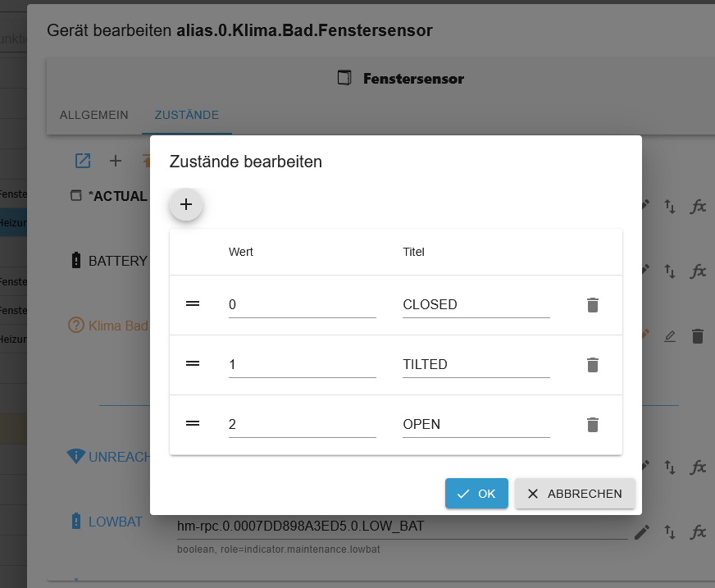This screenshot has height=588, width=715.
Task: Edit the LOW_BAT object ID field
Action: click(x=402, y=526)
